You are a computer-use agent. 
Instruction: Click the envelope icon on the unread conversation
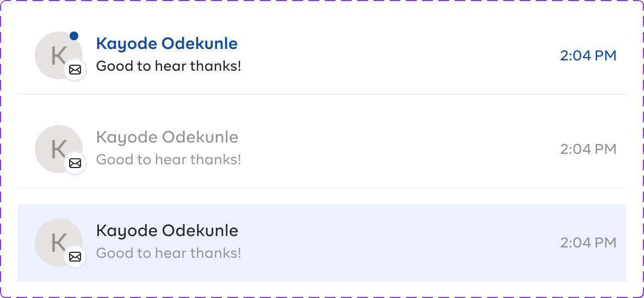coord(75,70)
